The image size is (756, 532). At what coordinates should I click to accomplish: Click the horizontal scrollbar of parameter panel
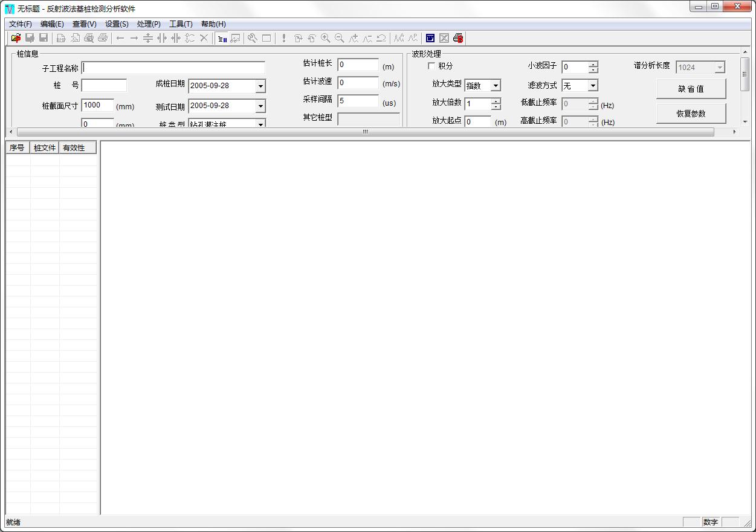(x=365, y=132)
